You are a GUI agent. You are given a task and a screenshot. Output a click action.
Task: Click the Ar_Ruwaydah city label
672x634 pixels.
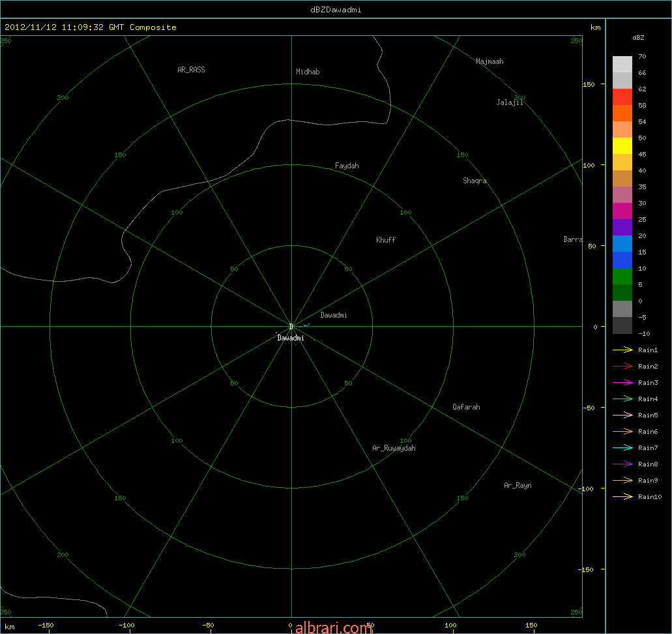tap(394, 448)
